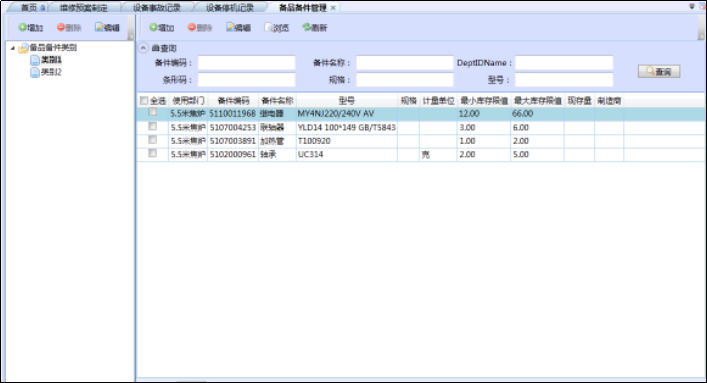Switch to the 设备停机记录 tab

coord(230,8)
